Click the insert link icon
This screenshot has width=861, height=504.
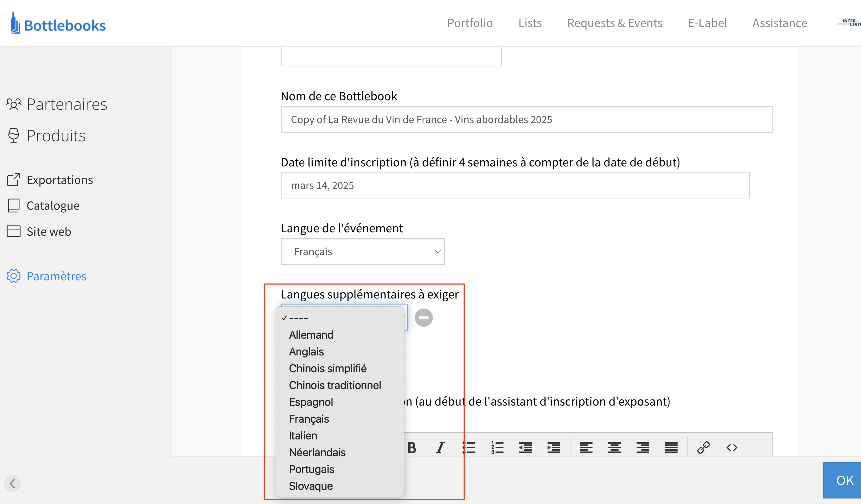tap(703, 447)
